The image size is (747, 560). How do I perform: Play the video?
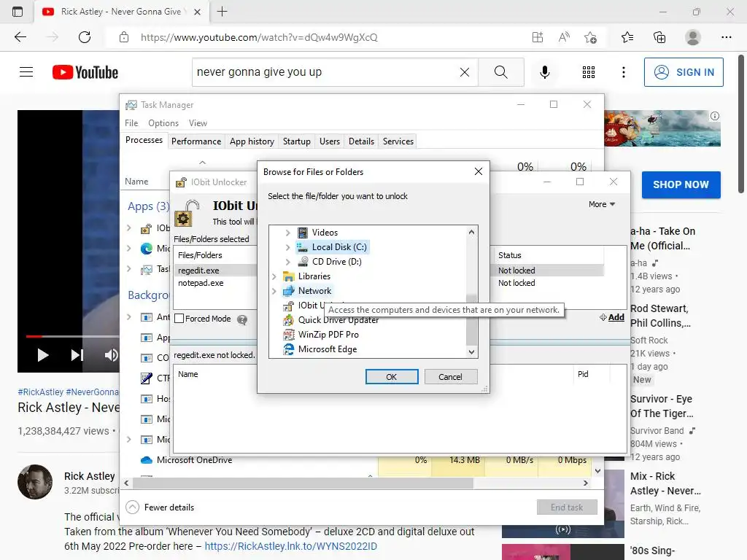[x=43, y=355]
